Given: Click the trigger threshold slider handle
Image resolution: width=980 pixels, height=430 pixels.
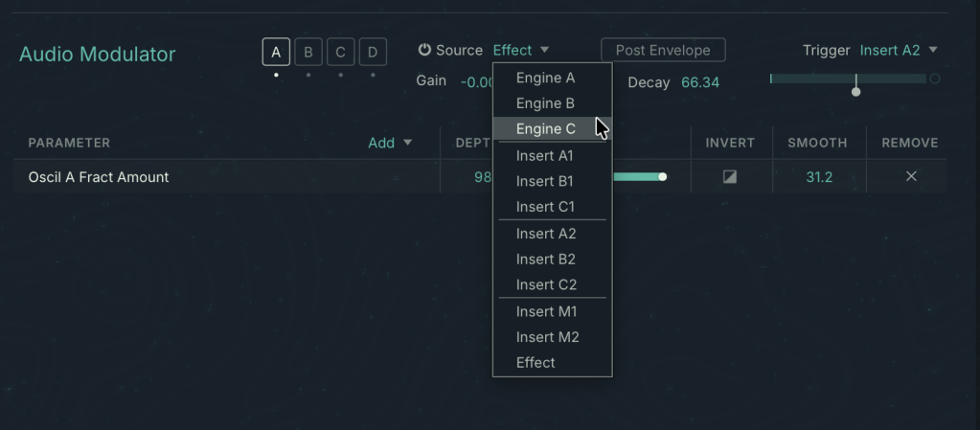Looking at the screenshot, I should (x=856, y=91).
